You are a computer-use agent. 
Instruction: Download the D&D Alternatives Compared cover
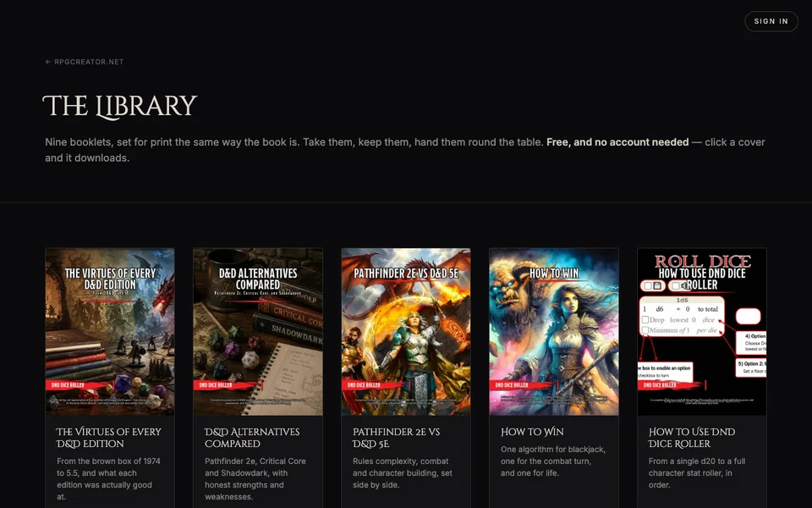(258, 332)
